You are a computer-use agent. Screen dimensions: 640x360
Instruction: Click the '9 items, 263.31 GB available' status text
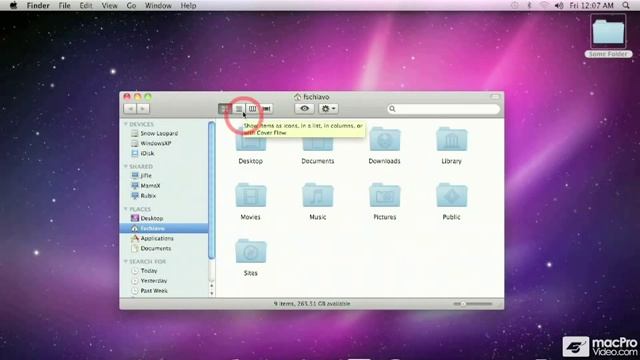point(312,304)
